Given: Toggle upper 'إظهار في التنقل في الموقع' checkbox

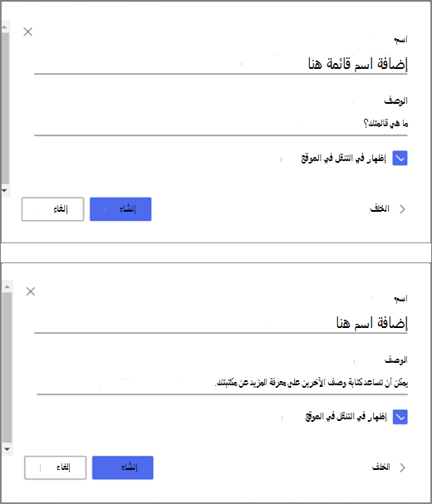Looking at the screenshot, I should [400, 158].
